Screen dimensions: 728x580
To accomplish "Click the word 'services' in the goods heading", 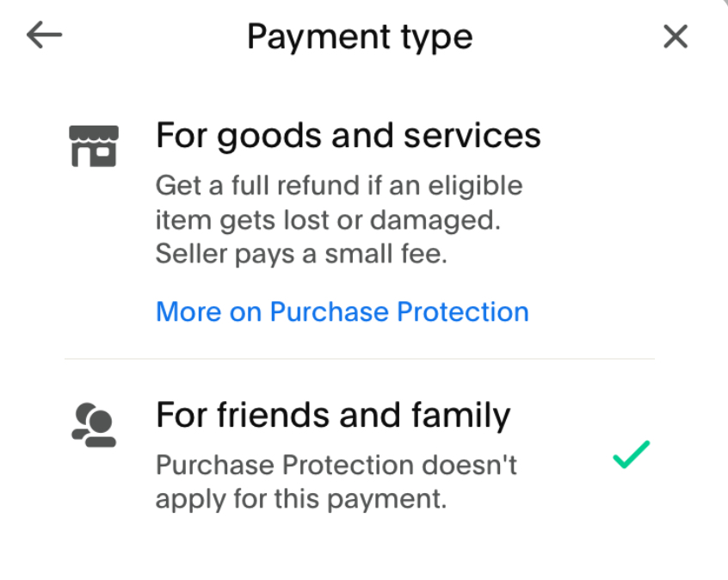I will 472,136.
